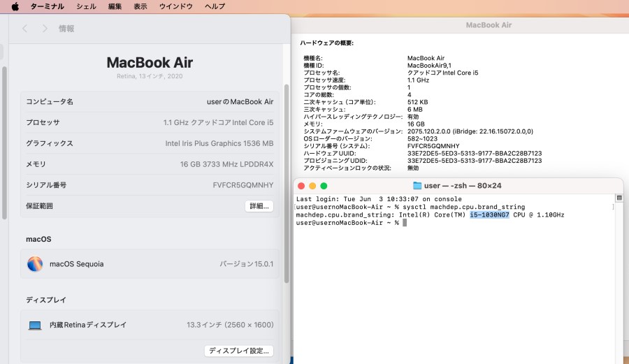Image resolution: width=629 pixels, height=364 pixels.
Task: Open the シェル menu
Action: pos(86,6)
